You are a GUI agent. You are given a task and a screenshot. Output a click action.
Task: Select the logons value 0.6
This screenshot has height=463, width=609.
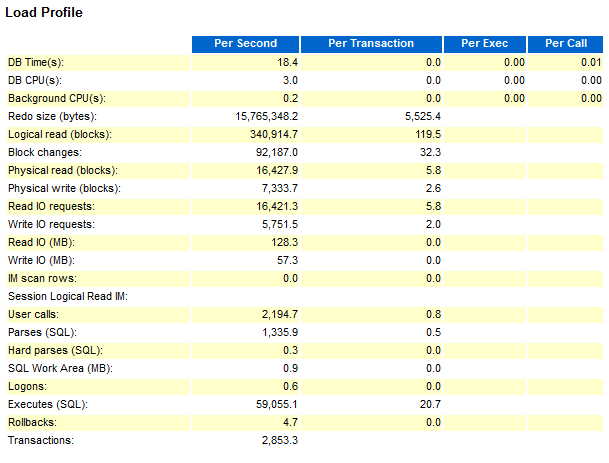click(x=290, y=386)
